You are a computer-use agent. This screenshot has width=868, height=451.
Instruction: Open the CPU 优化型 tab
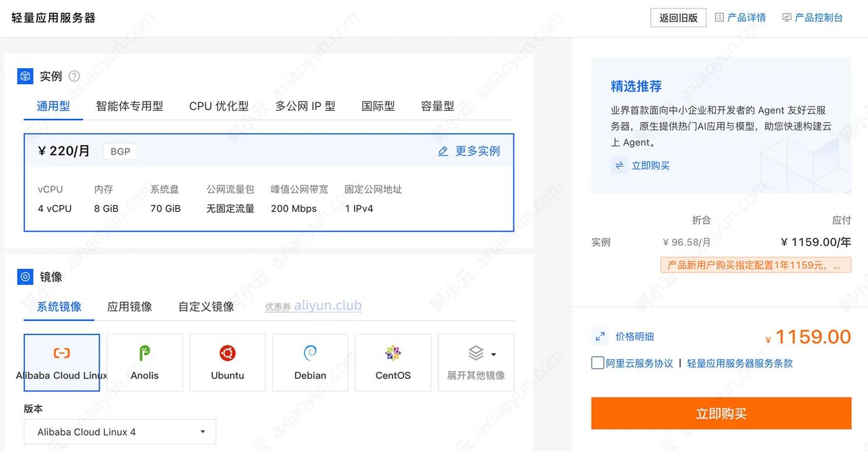pos(219,106)
